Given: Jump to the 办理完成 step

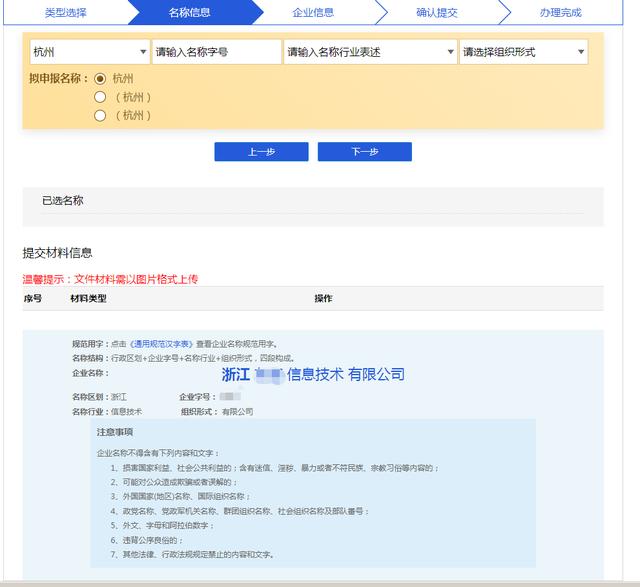Looking at the screenshot, I should pyautogui.click(x=560, y=13).
